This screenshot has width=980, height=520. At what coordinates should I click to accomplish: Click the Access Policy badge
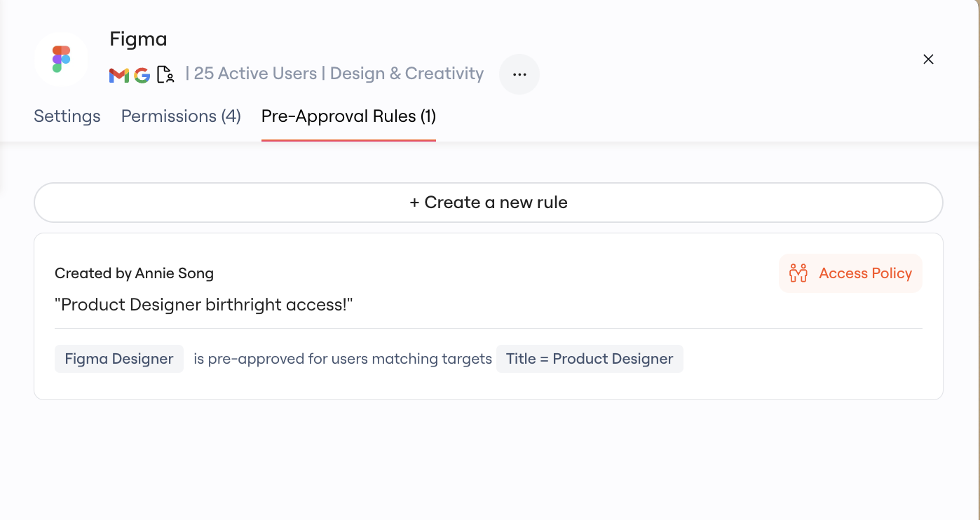tap(850, 273)
